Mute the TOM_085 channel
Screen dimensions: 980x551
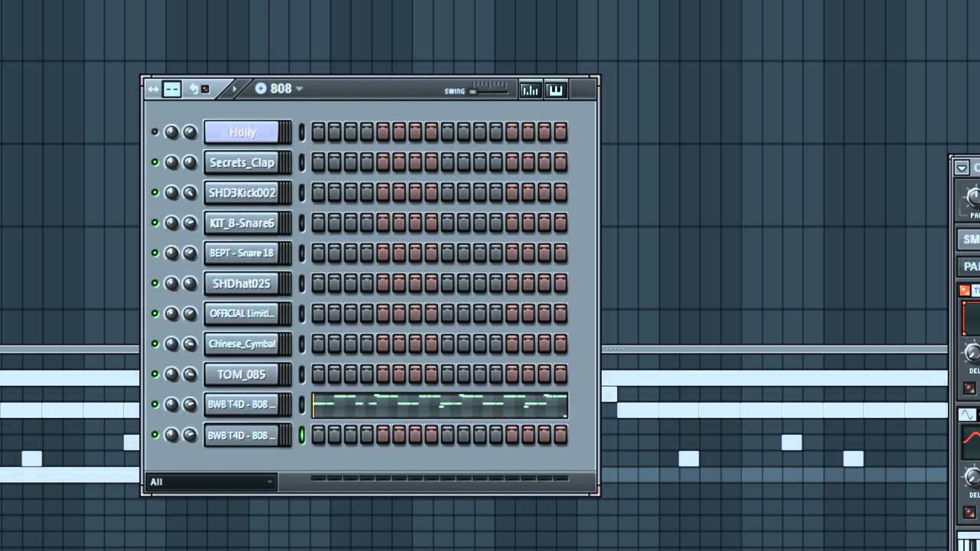coord(155,374)
